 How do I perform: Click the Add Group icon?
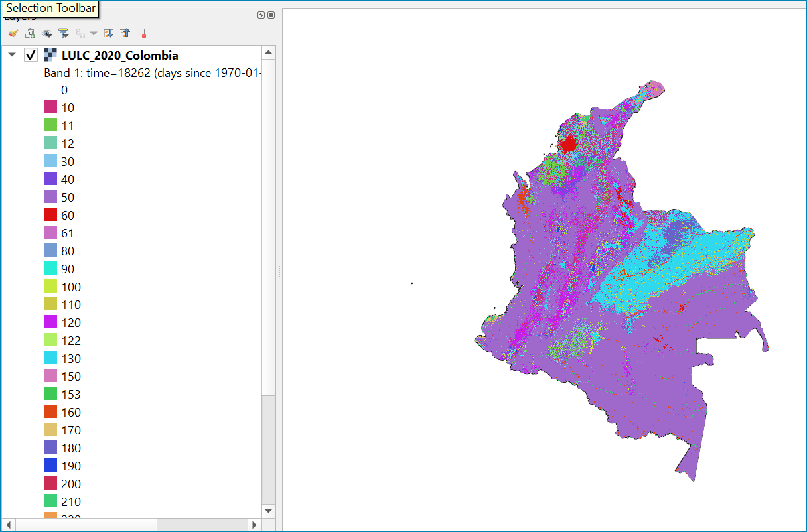tap(29, 33)
